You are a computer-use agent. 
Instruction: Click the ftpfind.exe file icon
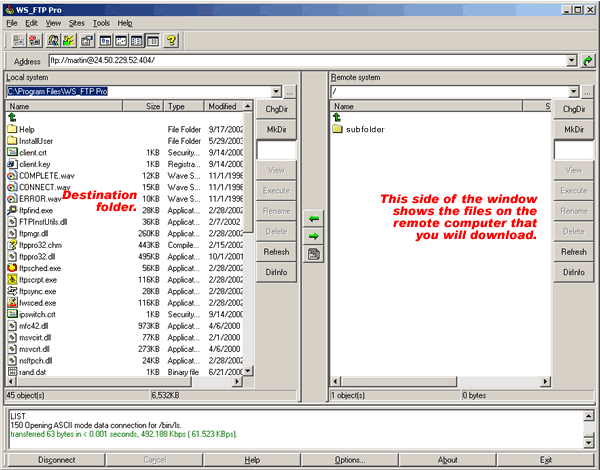(12, 210)
